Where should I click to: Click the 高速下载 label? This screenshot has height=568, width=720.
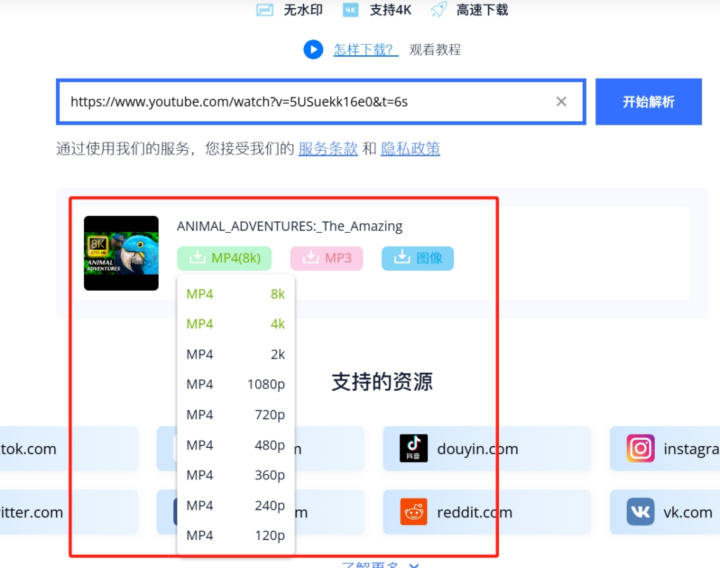pos(482,10)
